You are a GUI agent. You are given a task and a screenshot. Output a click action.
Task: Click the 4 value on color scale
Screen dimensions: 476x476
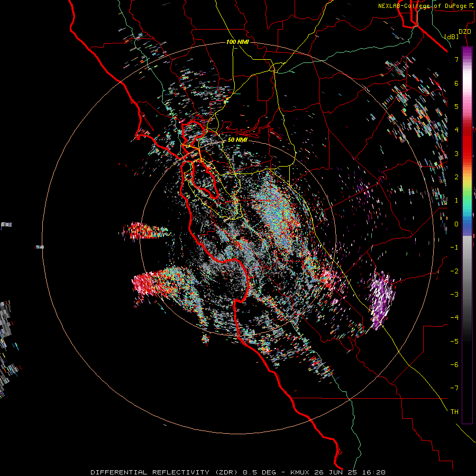(456, 130)
